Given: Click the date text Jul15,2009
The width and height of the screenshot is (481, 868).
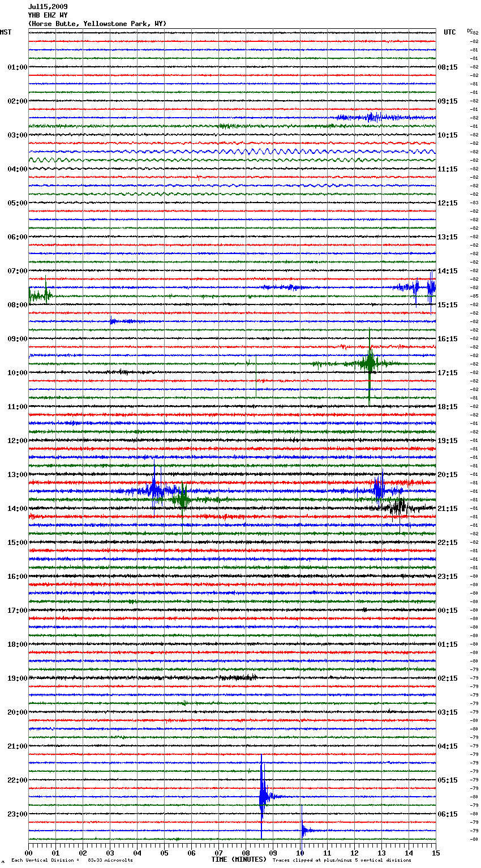Looking at the screenshot, I should 48,7.
